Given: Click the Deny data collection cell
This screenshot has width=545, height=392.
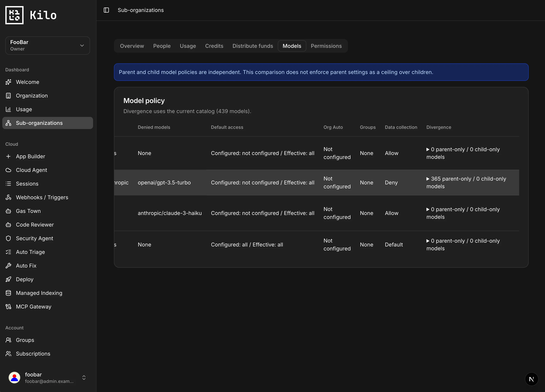Looking at the screenshot, I should click(x=391, y=183).
